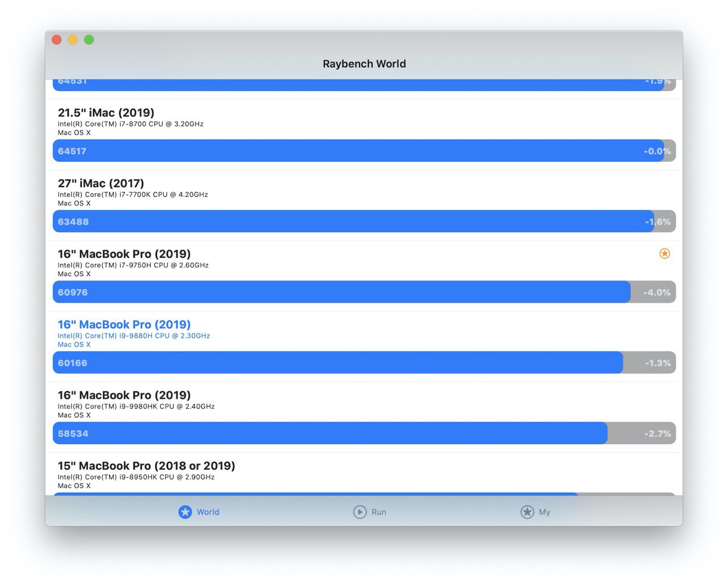Select 16" MacBook Pro (2019) title above i9-9980HK
Image resolution: width=728 pixels, height=586 pixels.
coord(124,395)
